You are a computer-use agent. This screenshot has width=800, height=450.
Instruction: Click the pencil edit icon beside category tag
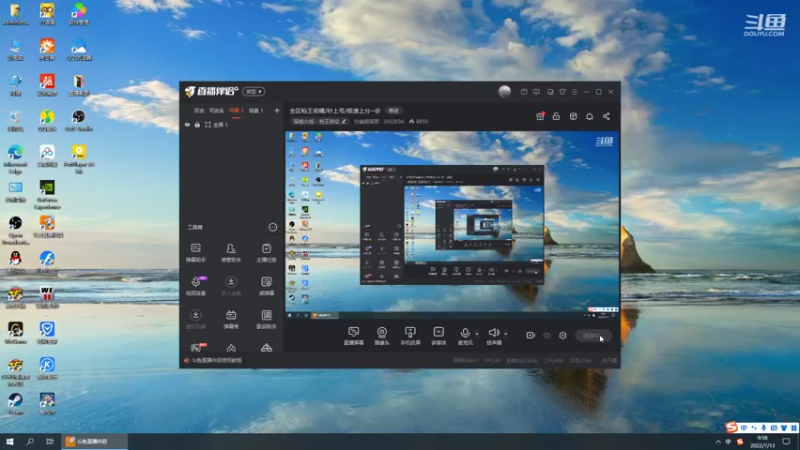tap(344, 121)
